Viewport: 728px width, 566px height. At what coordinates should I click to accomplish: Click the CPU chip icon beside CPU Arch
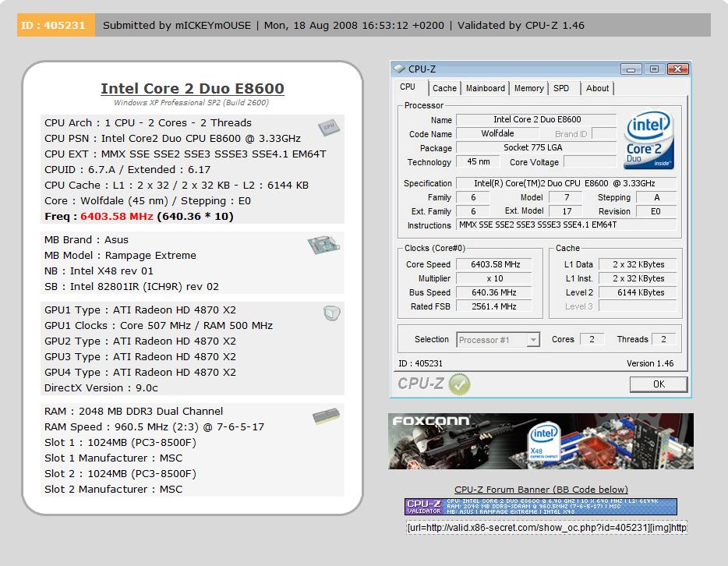coord(329,127)
